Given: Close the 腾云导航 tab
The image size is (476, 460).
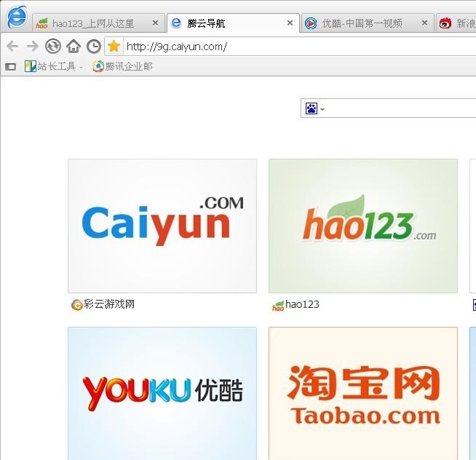Looking at the screenshot, I should (290, 23).
